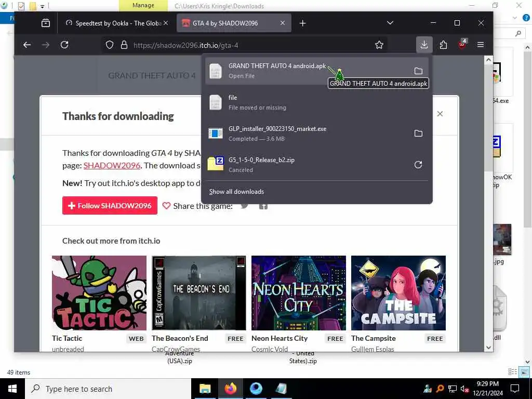Close the Speedtest by Ookla tab

pos(166,23)
